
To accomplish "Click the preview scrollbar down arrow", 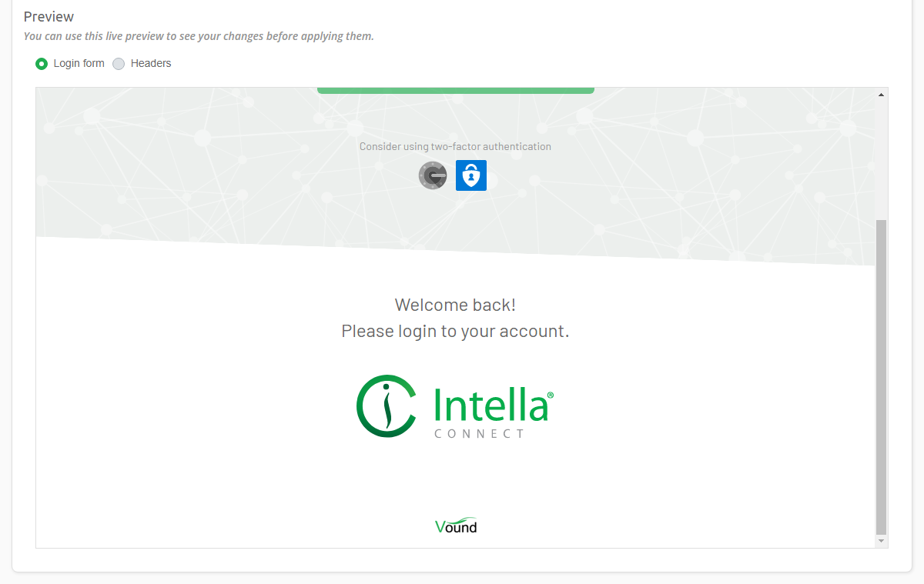I will tap(880, 541).
